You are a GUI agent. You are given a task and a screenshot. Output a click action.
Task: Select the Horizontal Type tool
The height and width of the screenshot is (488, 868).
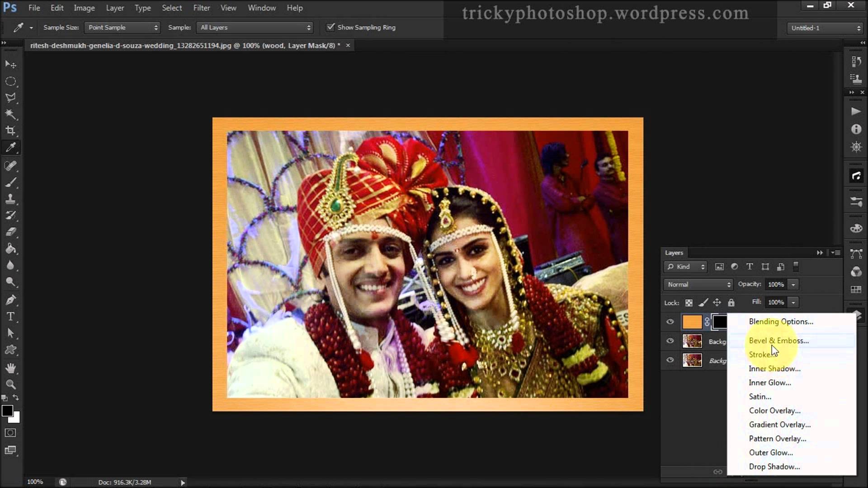(x=10, y=316)
